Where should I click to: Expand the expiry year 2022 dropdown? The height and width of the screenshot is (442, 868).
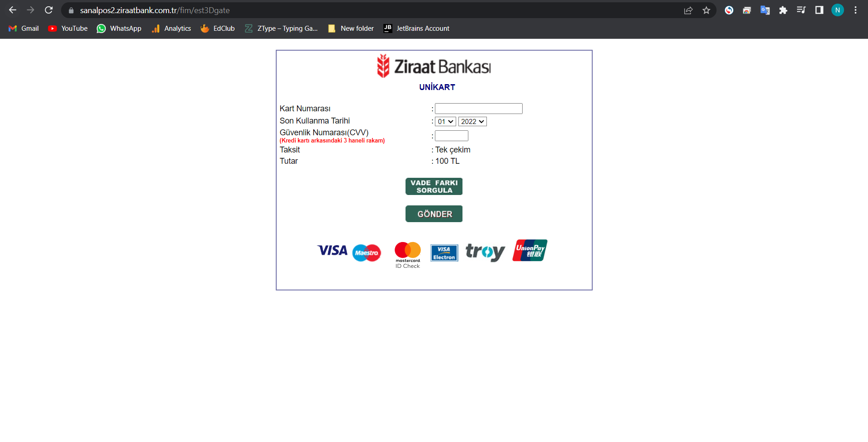click(472, 122)
